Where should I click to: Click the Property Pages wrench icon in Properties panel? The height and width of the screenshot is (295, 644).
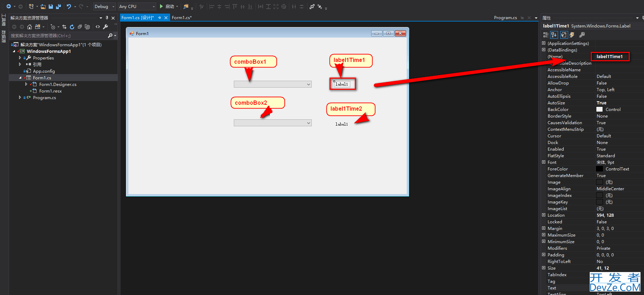point(582,35)
